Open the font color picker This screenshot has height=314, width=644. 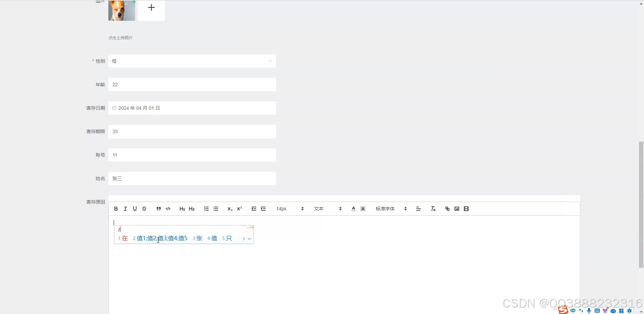point(353,208)
